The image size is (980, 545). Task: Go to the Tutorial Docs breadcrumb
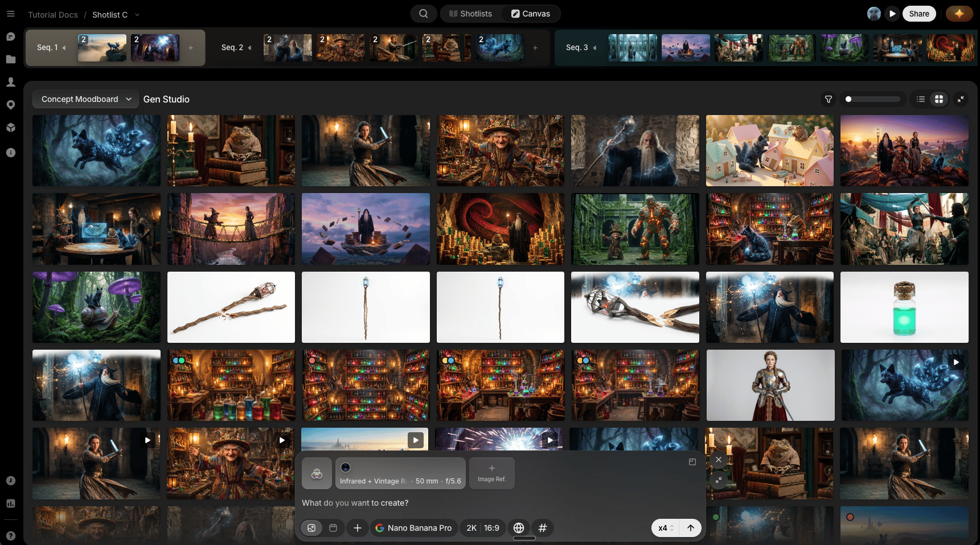point(53,15)
